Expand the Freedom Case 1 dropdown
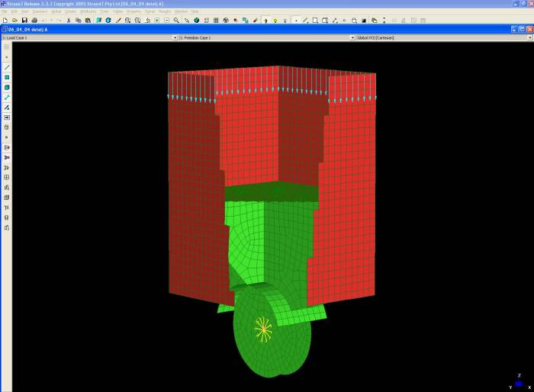The image size is (534, 392). (x=352, y=37)
